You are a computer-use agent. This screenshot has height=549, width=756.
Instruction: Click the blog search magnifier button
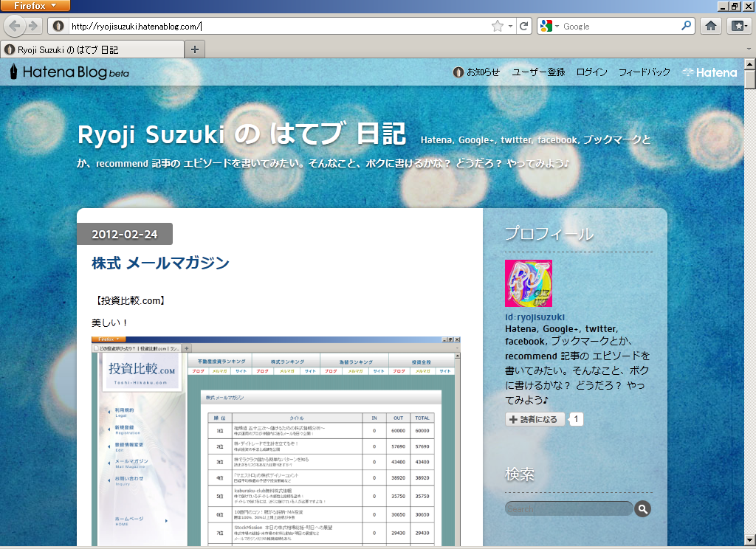tap(642, 508)
